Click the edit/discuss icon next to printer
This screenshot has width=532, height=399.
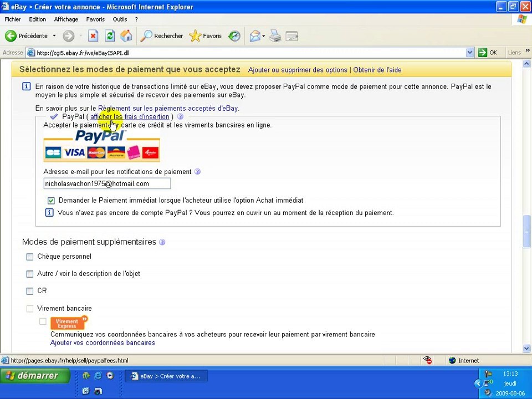point(292,35)
